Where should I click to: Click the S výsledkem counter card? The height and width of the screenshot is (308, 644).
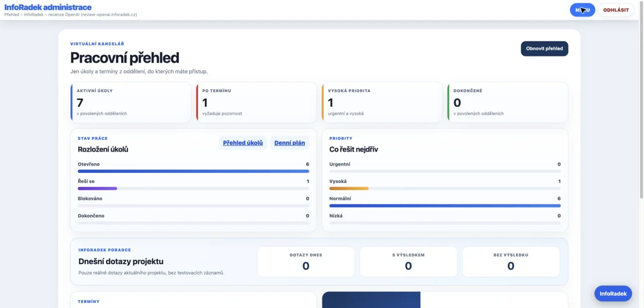tap(408, 262)
